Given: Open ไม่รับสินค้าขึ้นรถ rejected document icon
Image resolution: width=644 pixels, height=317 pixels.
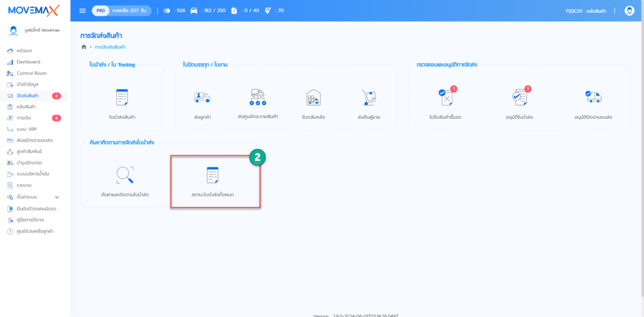Looking at the screenshot, I should click(445, 97).
